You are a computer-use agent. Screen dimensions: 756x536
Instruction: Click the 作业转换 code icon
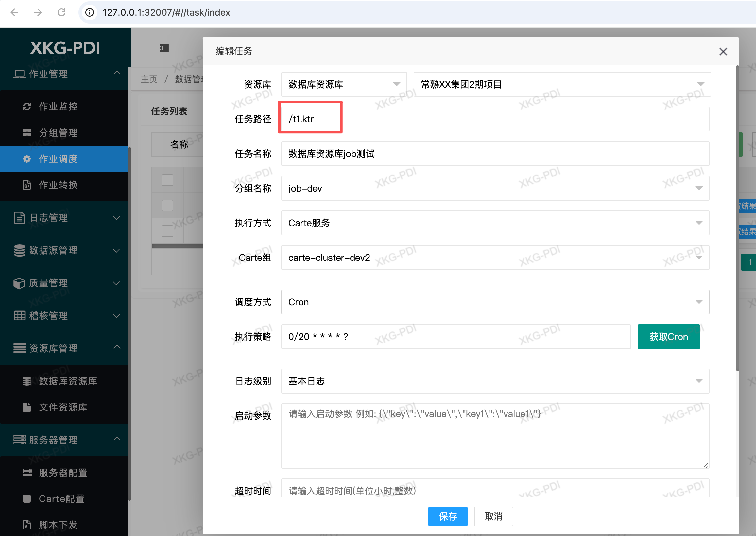27,185
